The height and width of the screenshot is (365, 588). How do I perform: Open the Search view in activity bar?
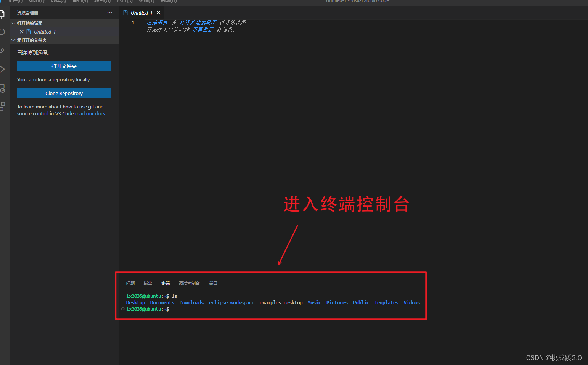(x=2, y=32)
